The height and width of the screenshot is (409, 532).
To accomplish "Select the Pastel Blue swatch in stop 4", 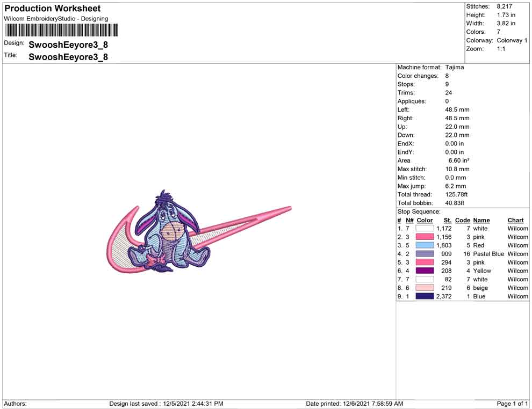I will 425,254.
